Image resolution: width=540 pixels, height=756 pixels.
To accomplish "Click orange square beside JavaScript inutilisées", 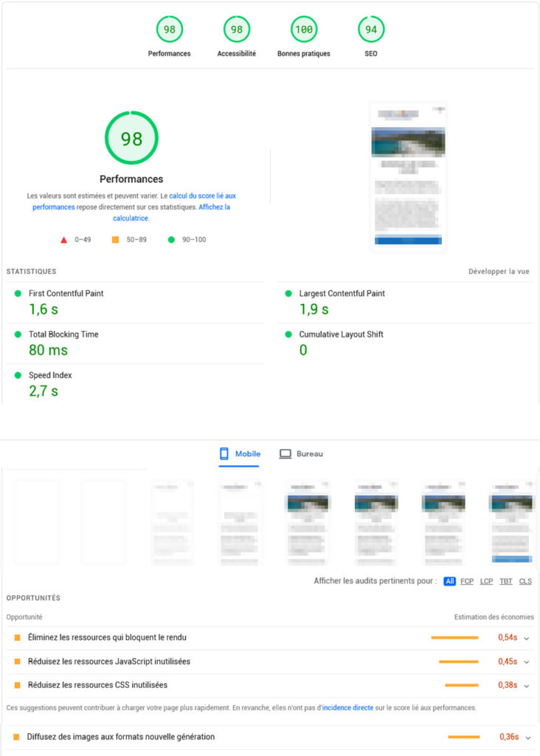I will (x=18, y=661).
